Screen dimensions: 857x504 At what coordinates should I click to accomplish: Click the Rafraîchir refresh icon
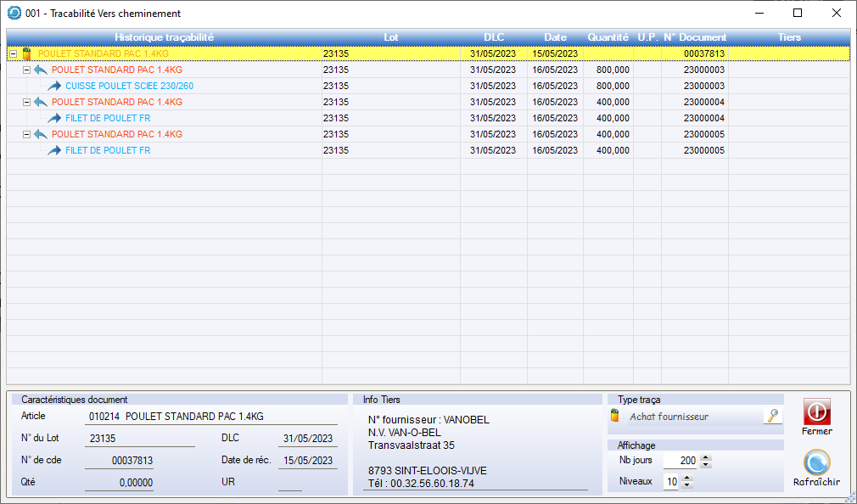(816, 462)
